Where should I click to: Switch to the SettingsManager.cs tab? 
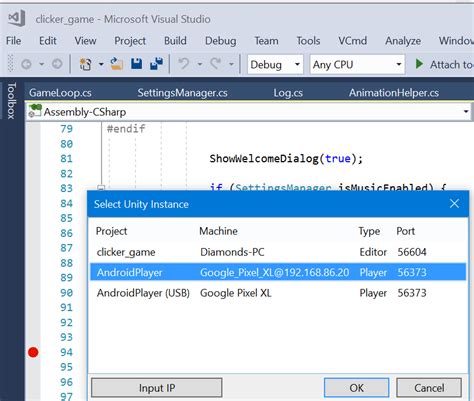183,93
